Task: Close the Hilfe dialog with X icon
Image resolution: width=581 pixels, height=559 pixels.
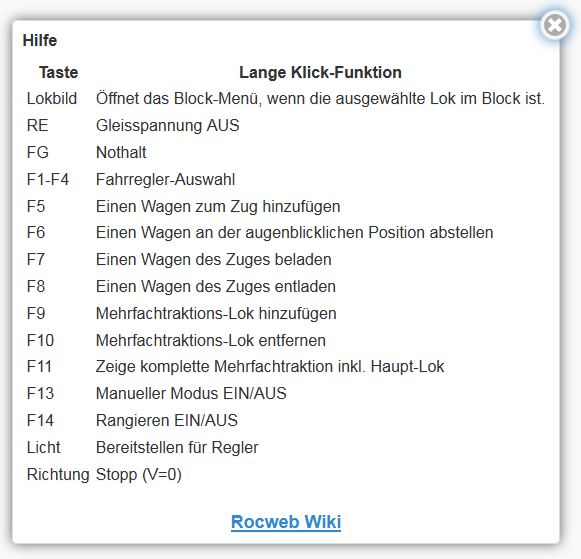Action: point(555,25)
